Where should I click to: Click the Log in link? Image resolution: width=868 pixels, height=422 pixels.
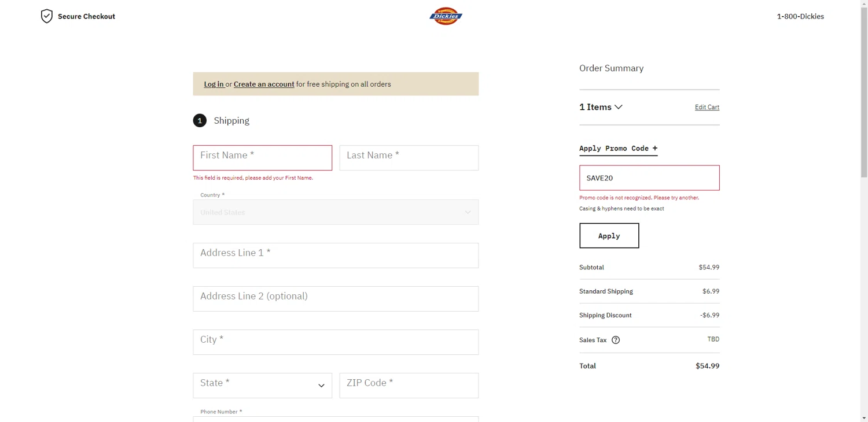(214, 84)
